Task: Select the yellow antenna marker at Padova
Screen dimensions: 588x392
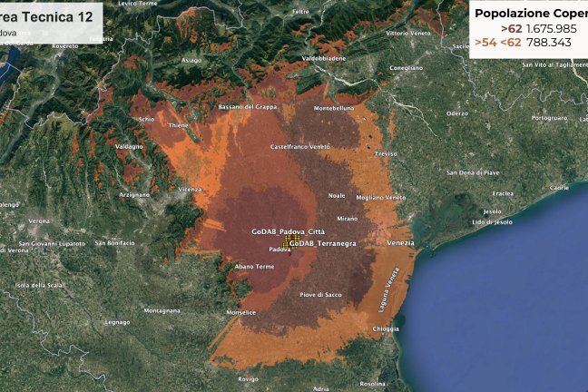Action: coord(290,240)
